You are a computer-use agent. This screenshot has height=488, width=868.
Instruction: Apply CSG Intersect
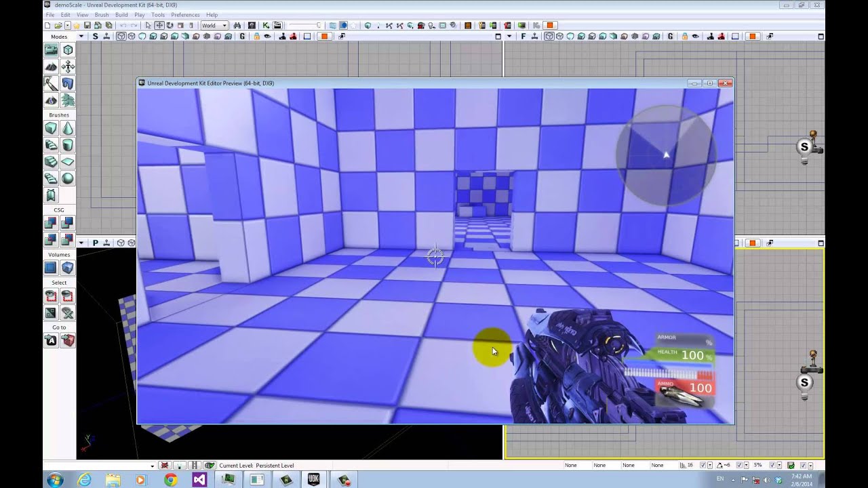[51, 240]
